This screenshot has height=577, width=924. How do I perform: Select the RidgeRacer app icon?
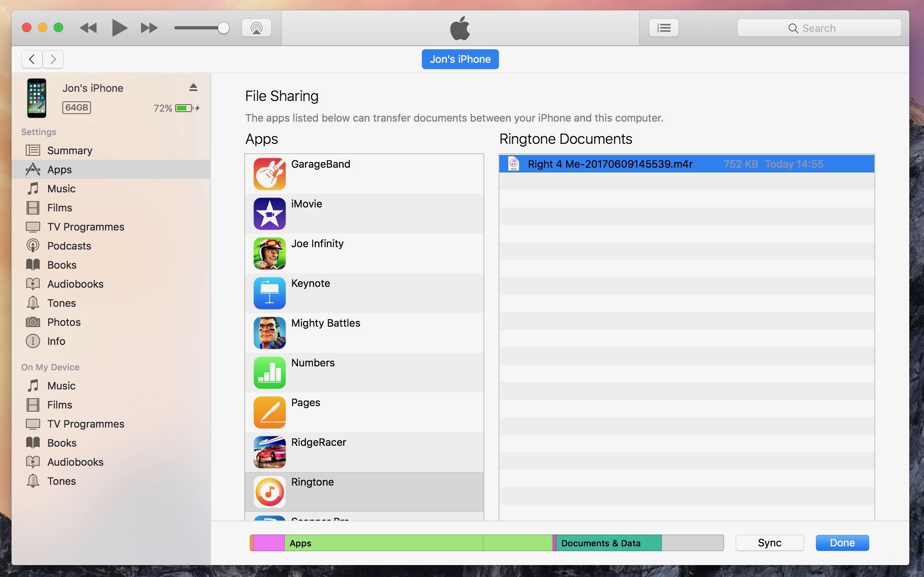(270, 452)
